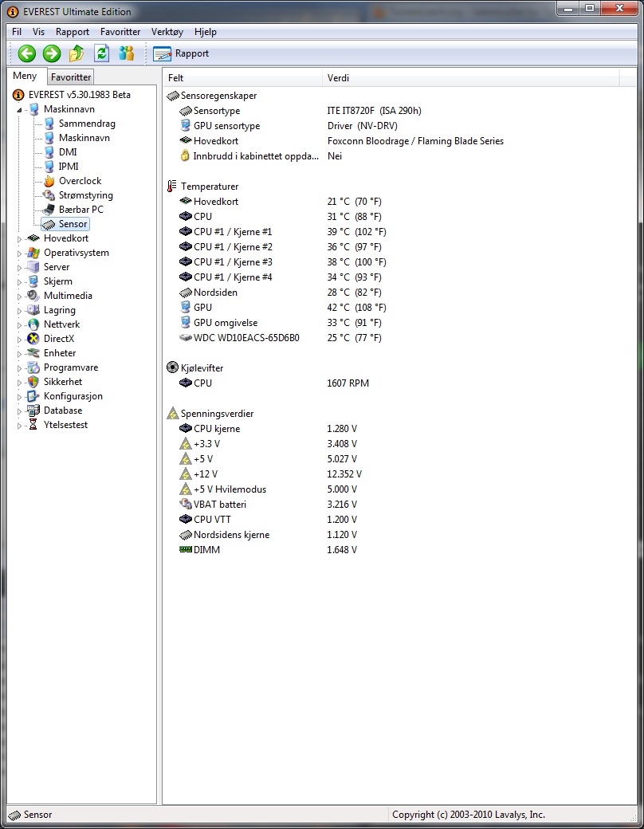The height and width of the screenshot is (829, 644).
Task: Expand the Operativsystem tree node
Action: pos(20,253)
